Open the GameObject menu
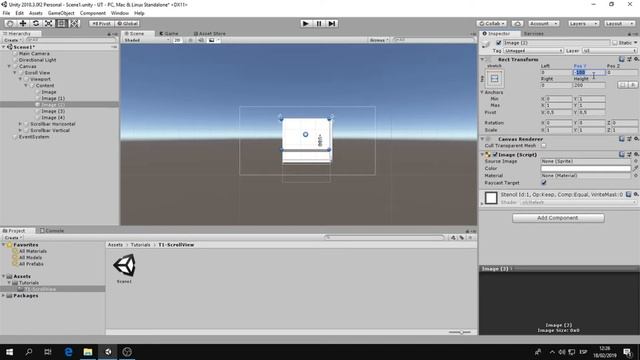Image resolution: width=640 pixels, height=360 pixels. (61, 13)
